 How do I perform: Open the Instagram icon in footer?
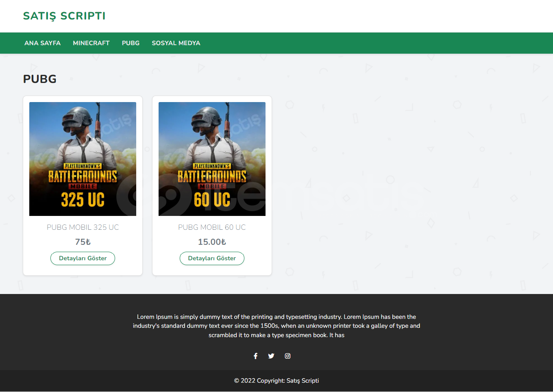[x=287, y=356]
